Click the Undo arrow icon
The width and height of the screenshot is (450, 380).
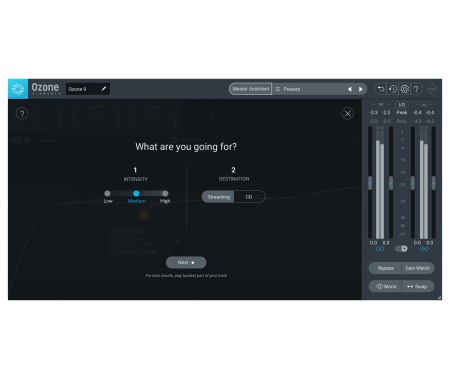(x=381, y=89)
